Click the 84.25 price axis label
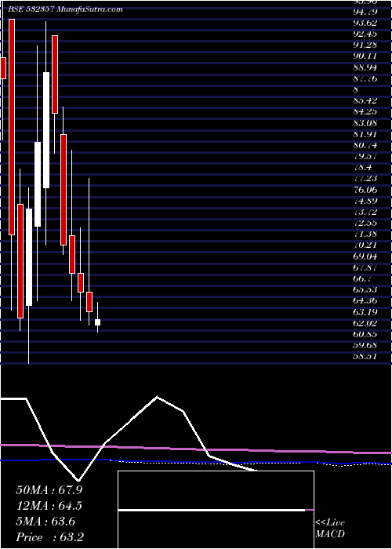This screenshot has width=392, height=549. tap(365, 112)
